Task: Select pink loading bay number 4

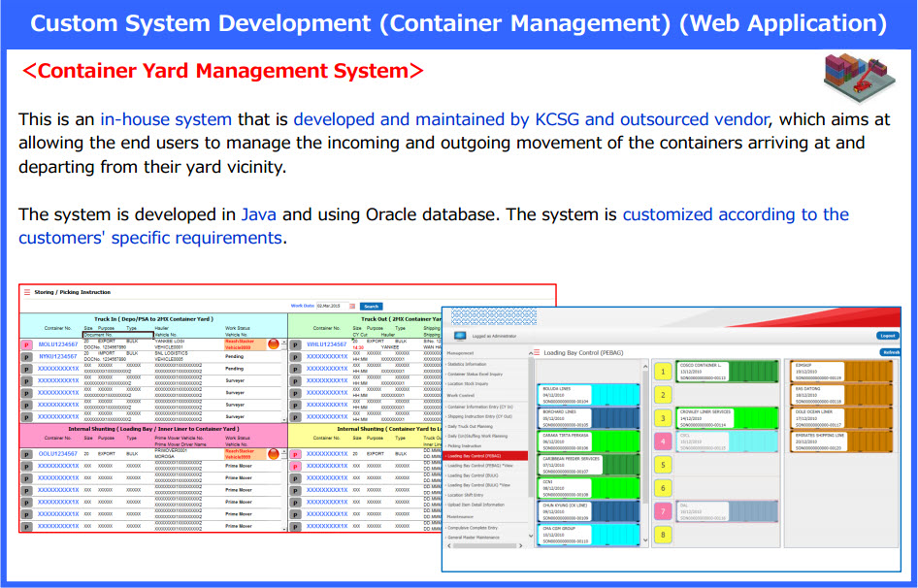Action: point(663,441)
